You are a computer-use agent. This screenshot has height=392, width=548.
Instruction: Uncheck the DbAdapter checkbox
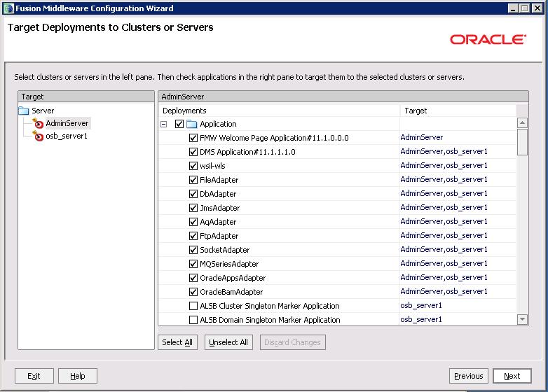pyautogui.click(x=193, y=194)
